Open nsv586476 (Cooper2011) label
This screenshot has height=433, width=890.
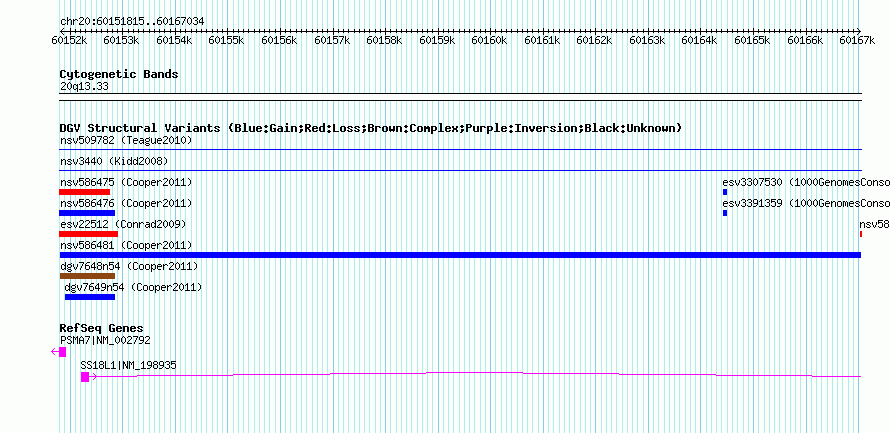pos(126,203)
